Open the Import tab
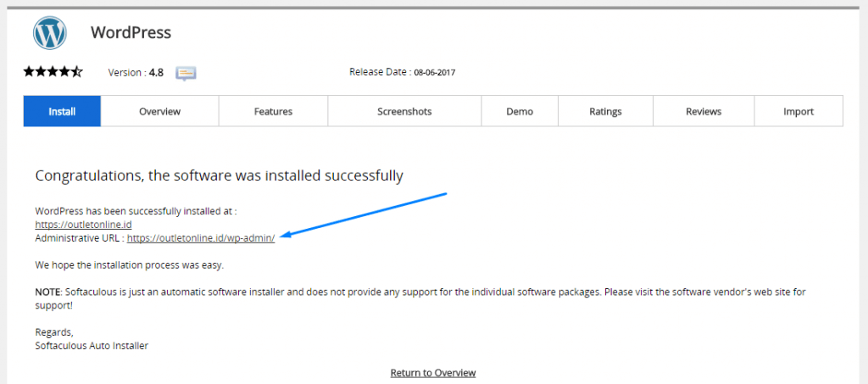Image resolution: width=868 pixels, height=384 pixels. pos(798,111)
